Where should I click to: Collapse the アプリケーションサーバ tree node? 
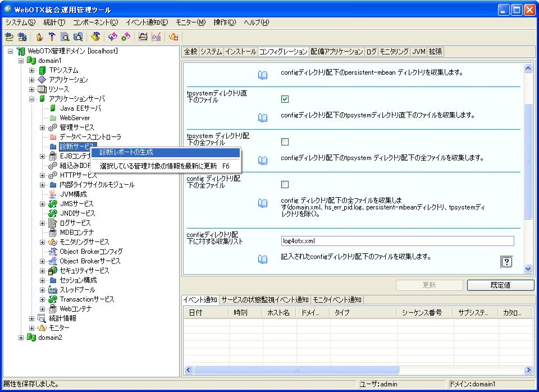click(x=32, y=99)
